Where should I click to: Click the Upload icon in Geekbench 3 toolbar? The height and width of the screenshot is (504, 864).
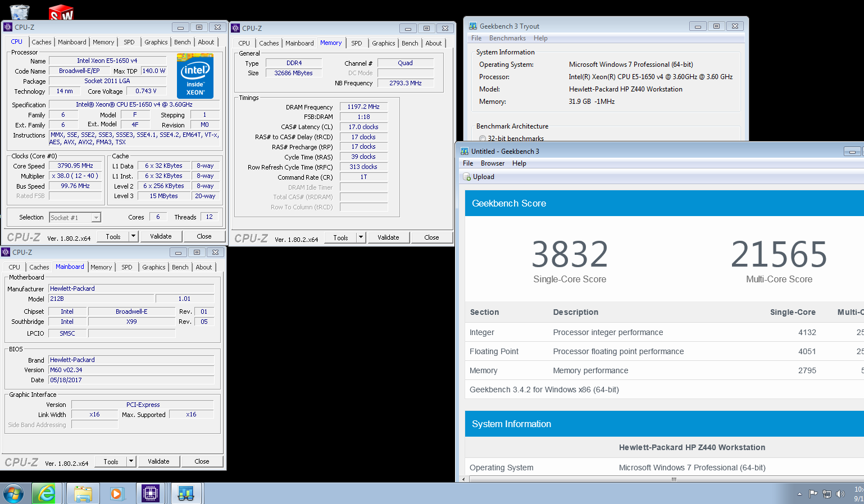[x=467, y=177]
